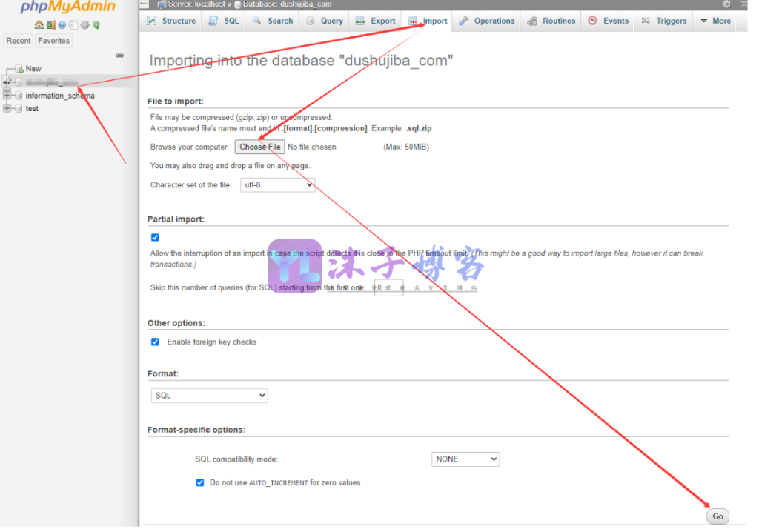Screen dimensions: 759x532
Task: Click the Recent button
Action: (x=19, y=41)
